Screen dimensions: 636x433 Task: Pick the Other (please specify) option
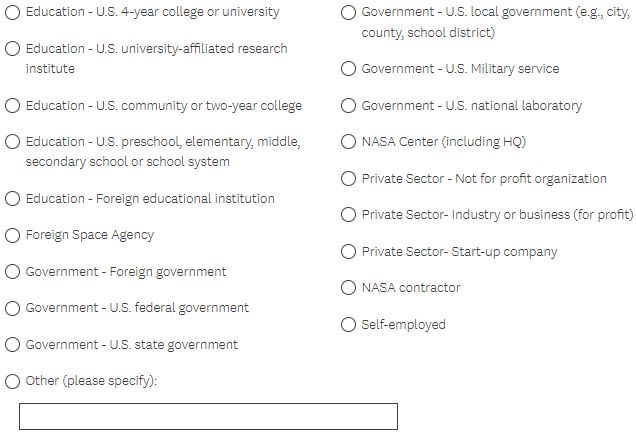point(13,381)
